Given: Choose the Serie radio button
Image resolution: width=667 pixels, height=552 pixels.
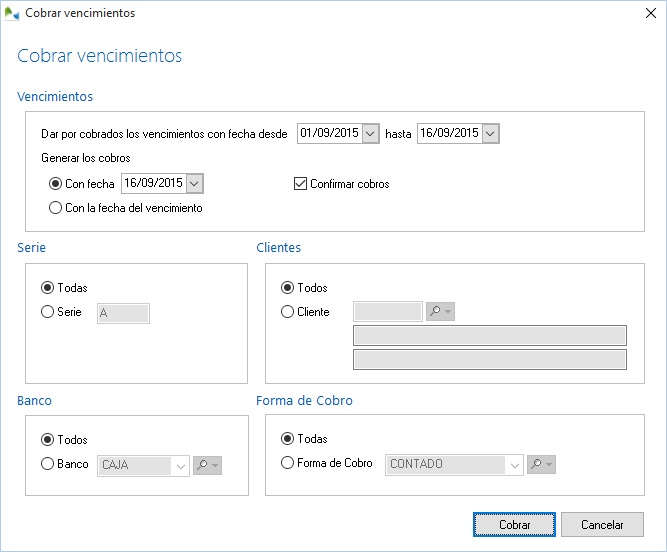Looking at the screenshot, I should [48, 312].
